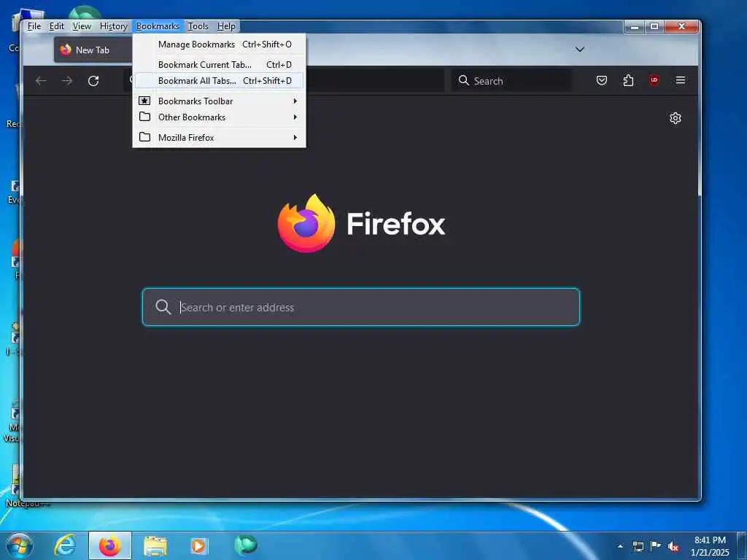Viewport: 747px width, 560px height.
Task: Open the Windows Start orb
Action: [20, 545]
